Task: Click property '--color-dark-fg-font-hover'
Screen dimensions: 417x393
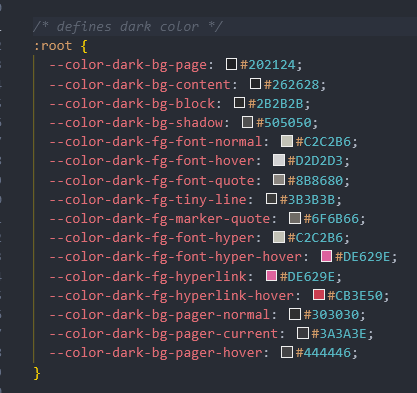Action: point(152,161)
